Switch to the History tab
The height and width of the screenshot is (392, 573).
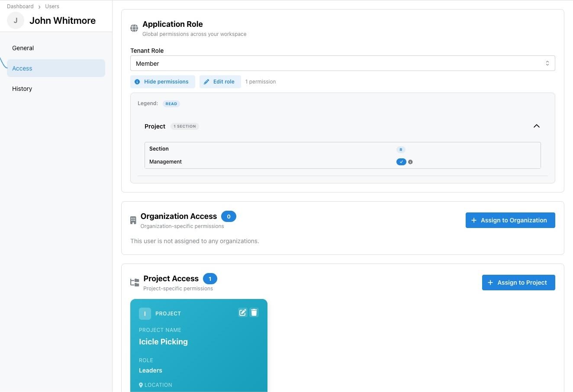(x=22, y=88)
